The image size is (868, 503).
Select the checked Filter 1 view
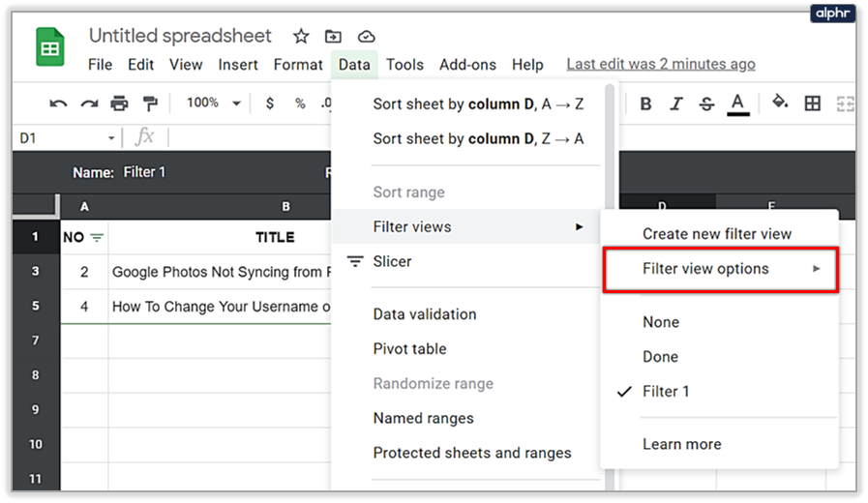pos(666,392)
